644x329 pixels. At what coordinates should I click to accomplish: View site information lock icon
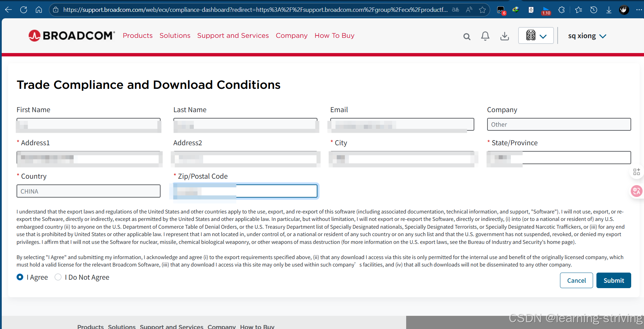56,10
